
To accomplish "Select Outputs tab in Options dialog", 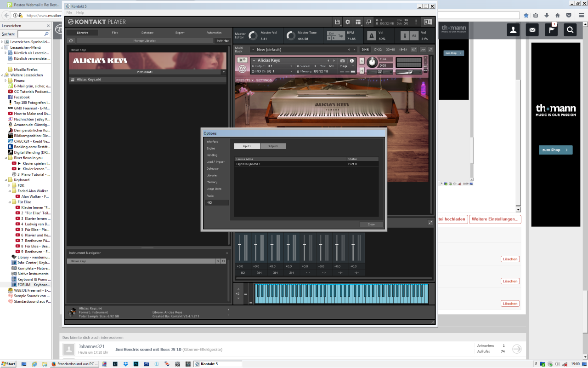I will pyautogui.click(x=273, y=146).
